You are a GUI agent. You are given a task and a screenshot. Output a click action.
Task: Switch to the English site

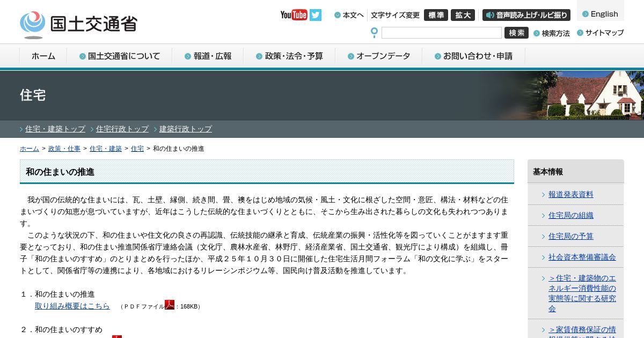pos(601,14)
